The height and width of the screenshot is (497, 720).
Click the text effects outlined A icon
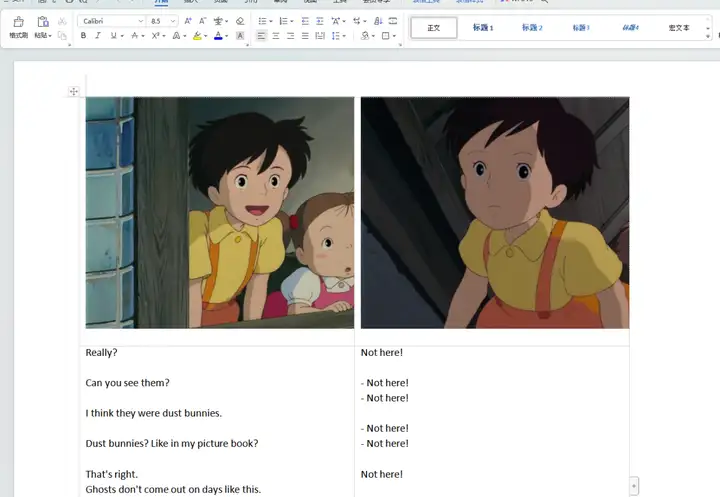[176, 35]
